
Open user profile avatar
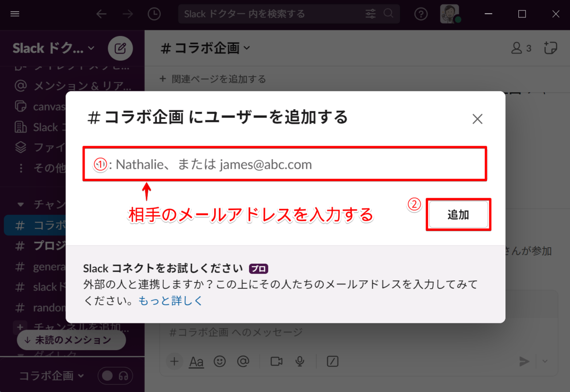point(450,14)
